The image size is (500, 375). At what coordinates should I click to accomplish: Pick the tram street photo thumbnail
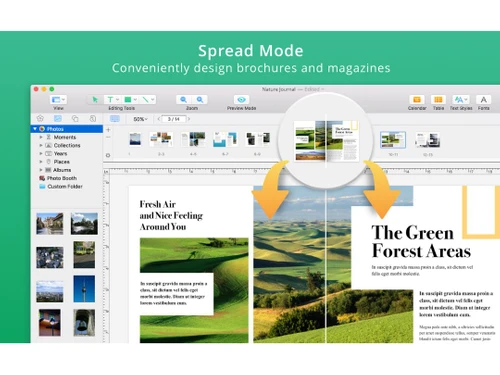(x=84, y=255)
